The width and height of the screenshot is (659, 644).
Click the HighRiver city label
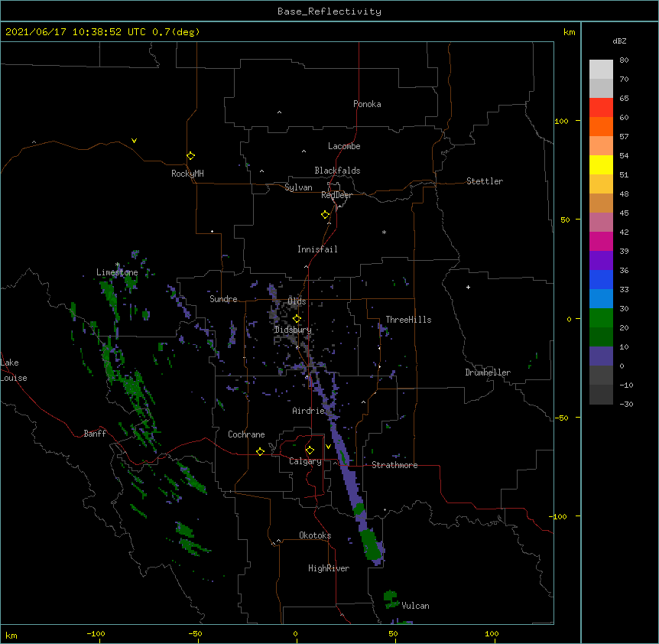tap(329, 568)
